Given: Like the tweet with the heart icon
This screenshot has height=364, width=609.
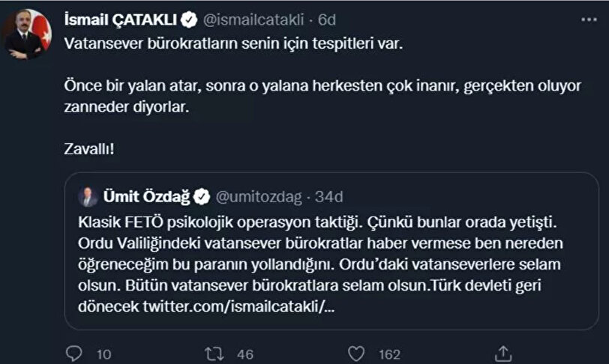Looking at the screenshot, I should coord(357,351).
